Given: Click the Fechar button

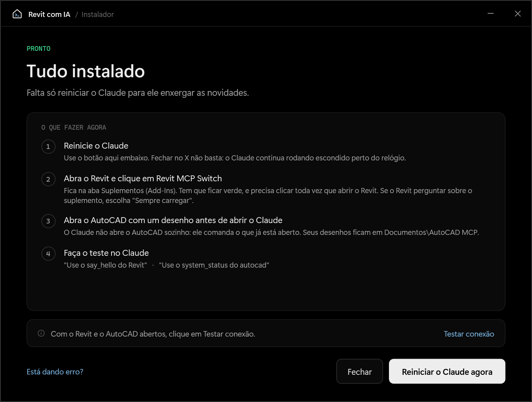Looking at the screenshot, I should click(x=360, y=371).
